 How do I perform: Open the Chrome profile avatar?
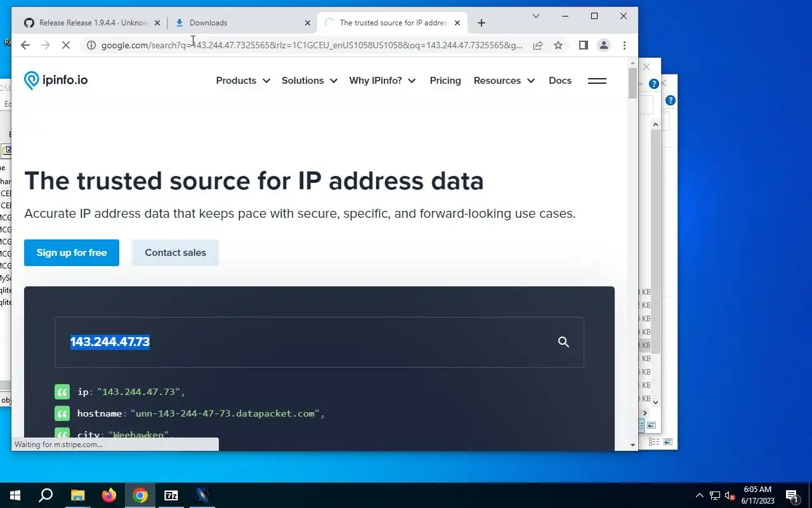604,45
